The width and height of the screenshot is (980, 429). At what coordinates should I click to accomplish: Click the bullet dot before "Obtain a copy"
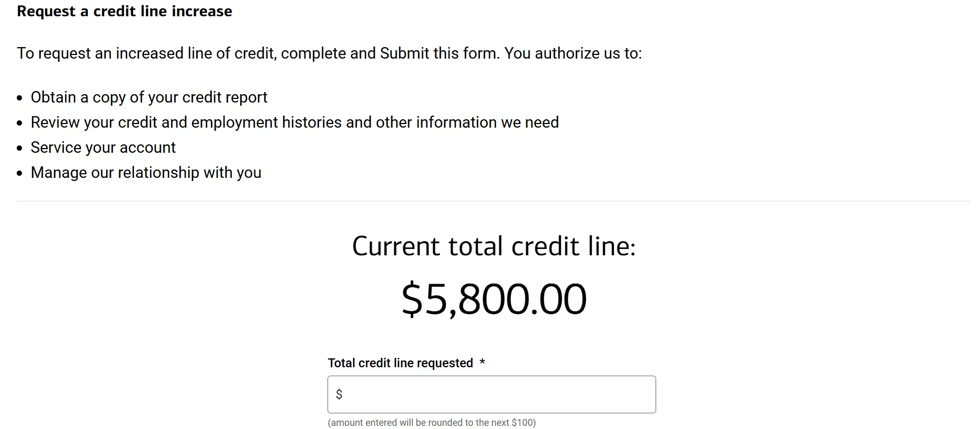[x=20, y=98]
